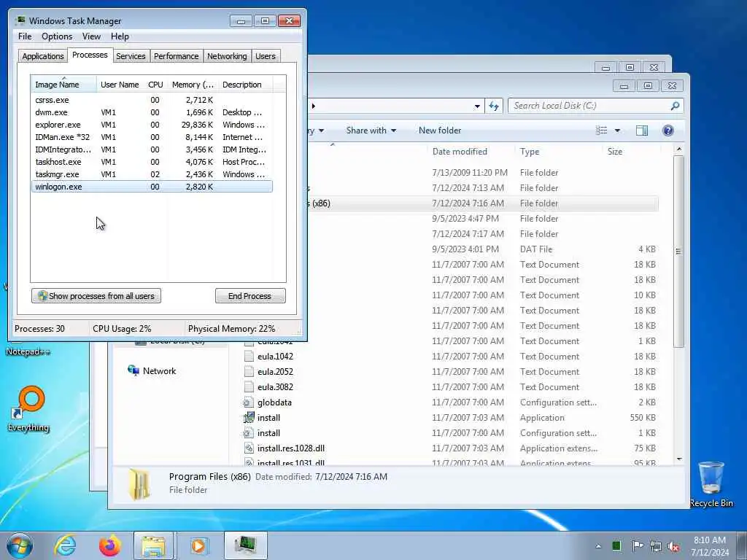
Task: Open the View menu in Task Manager
Action: coord(91,36)
